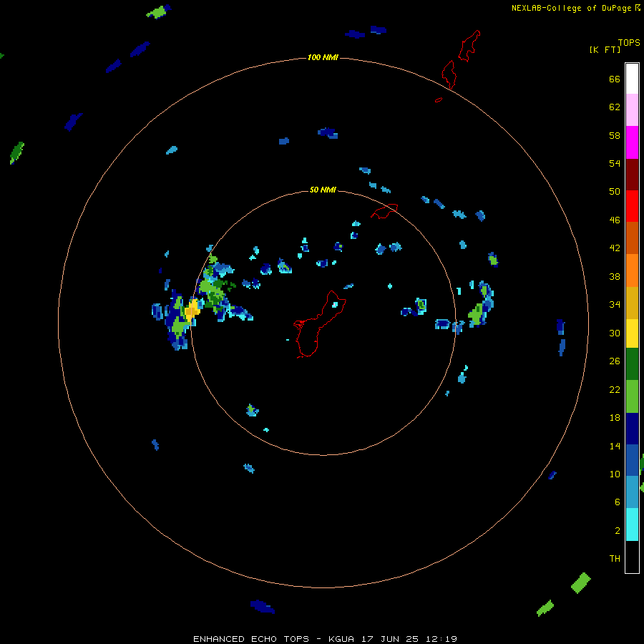Screen dimensions: 644x644
Task: Select the dark red legend swatch
Action: (632, 175)
